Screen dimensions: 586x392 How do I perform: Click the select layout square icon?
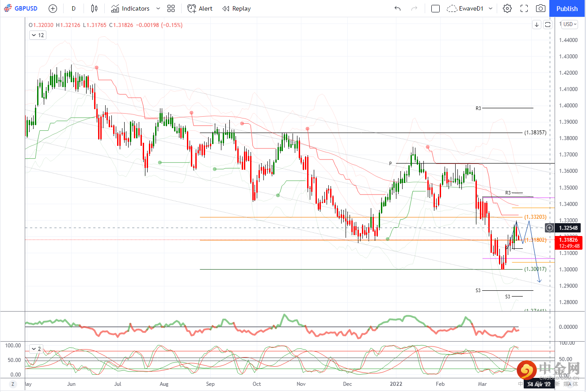pyautogui.click(x=435, y=8)
